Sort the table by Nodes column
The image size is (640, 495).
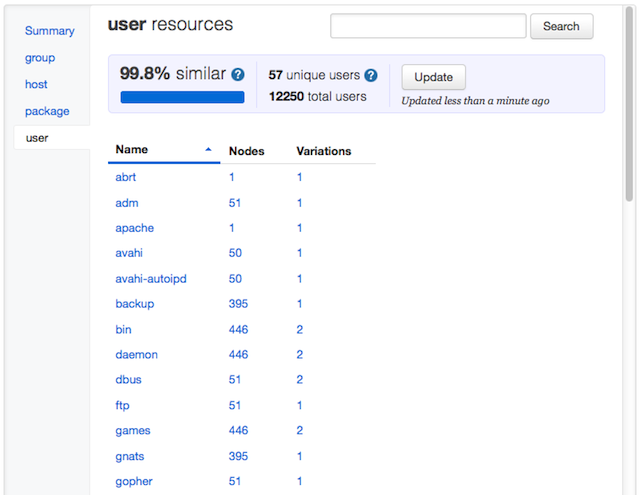point(247,151)
